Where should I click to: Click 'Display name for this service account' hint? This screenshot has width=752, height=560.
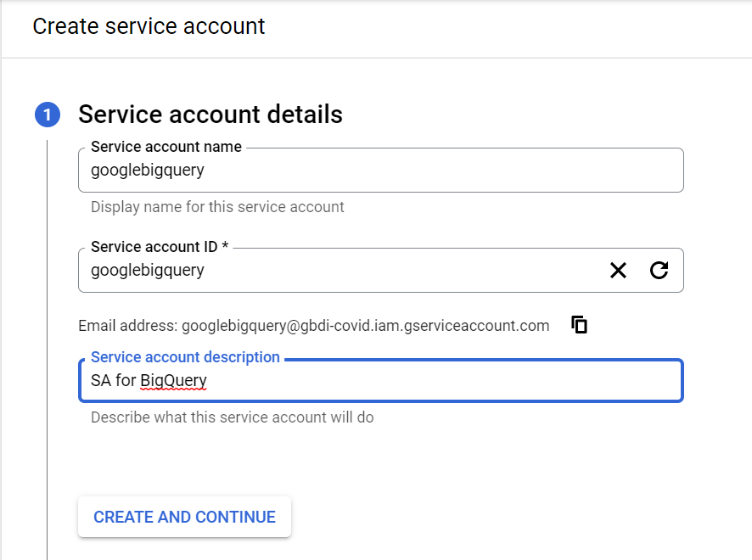(217, 207)
